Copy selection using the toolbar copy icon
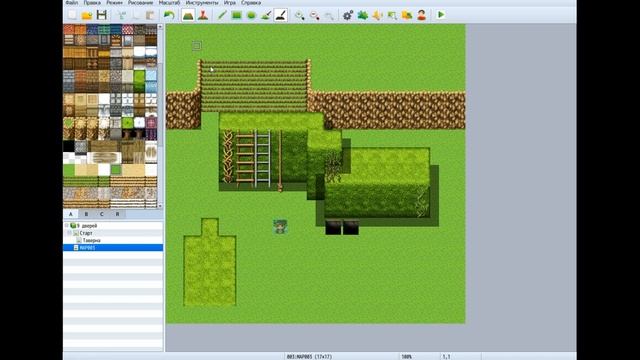The width and height of the screenshot is (640, 360). point(136,15)
